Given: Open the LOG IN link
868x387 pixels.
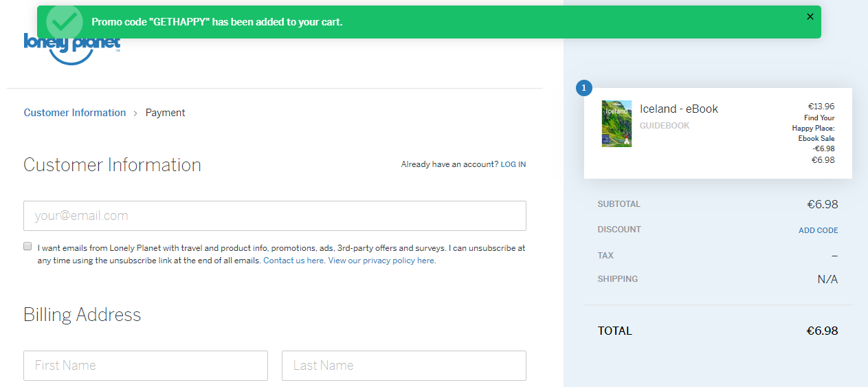Looking at the screenshot, I should (513, 164).
